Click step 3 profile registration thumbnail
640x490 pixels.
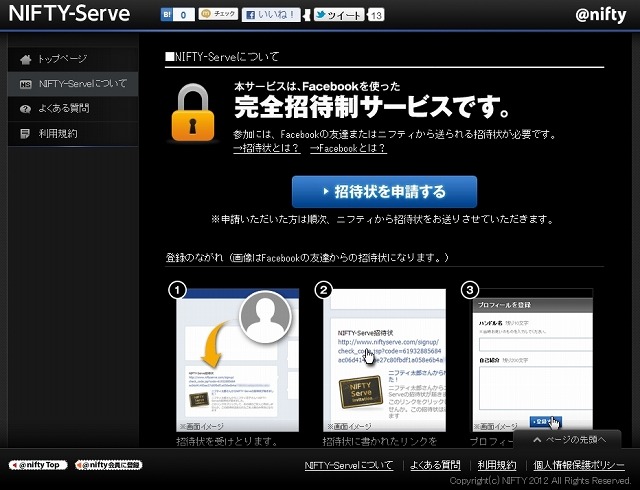(532, 360)
